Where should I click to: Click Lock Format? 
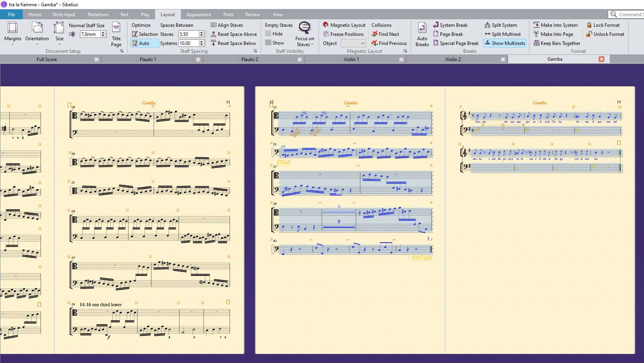[603, 25]
